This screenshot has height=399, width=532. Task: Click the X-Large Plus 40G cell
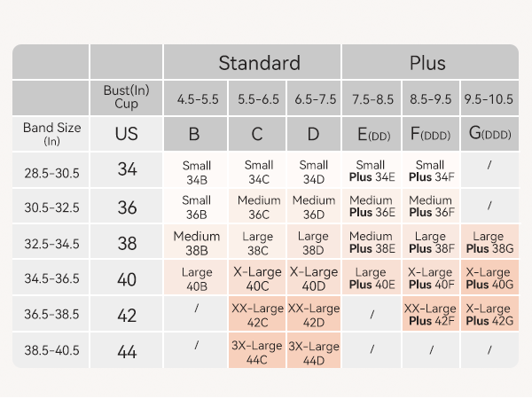pyautogui.click(x=488, y=278)
